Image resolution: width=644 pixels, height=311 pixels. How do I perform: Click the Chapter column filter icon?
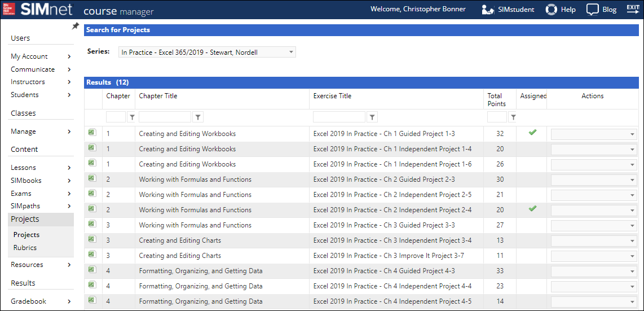132,117
